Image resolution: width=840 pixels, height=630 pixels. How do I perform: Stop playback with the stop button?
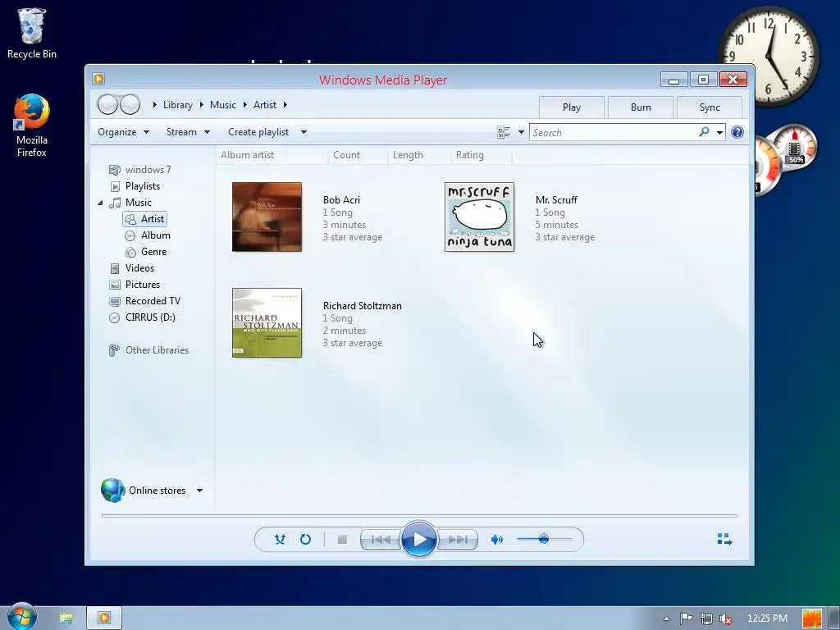(x=342, y=540)
